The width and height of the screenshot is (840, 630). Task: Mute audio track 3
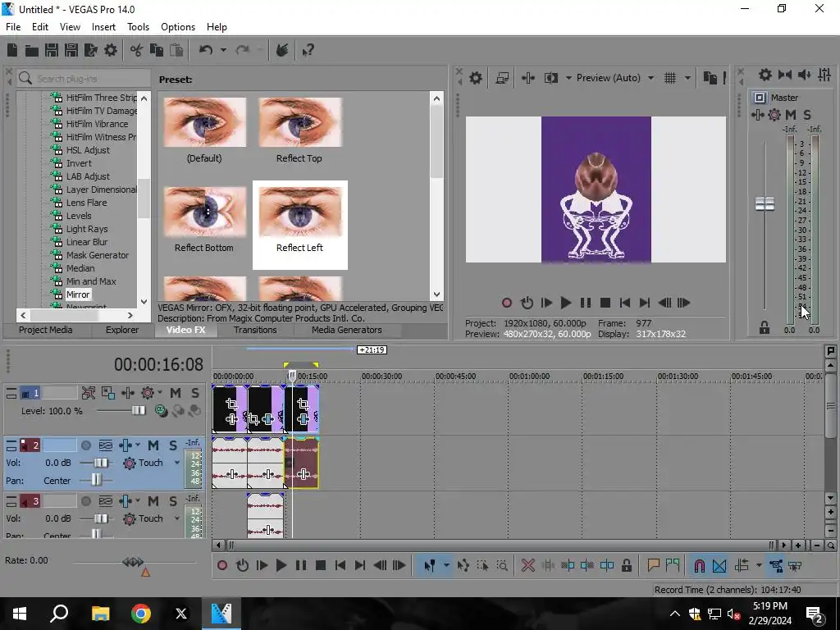[x=153, y=501]
